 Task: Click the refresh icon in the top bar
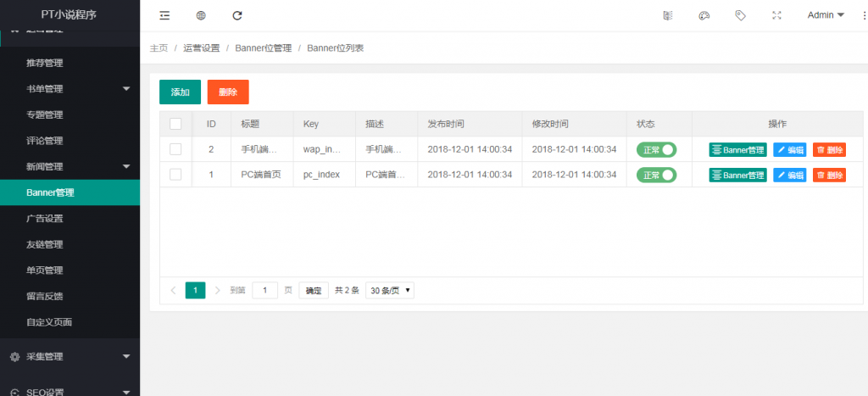pos(237,15)
